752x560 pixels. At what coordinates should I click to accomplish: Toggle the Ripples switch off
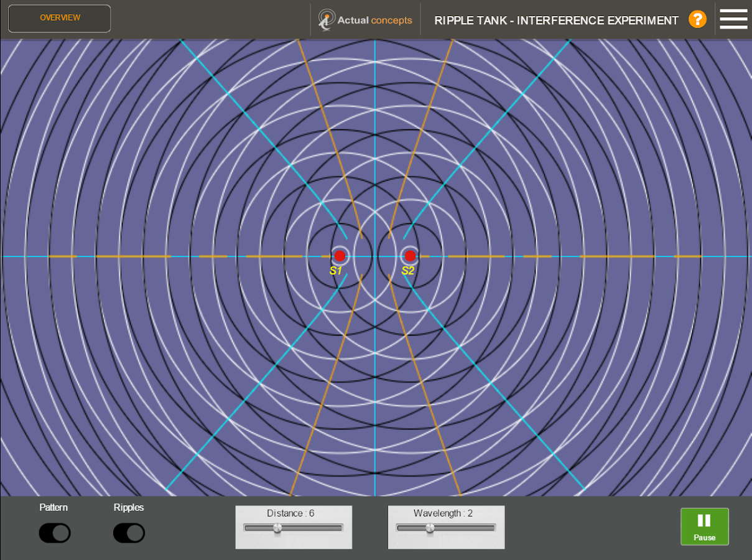[x=129, y=533]
